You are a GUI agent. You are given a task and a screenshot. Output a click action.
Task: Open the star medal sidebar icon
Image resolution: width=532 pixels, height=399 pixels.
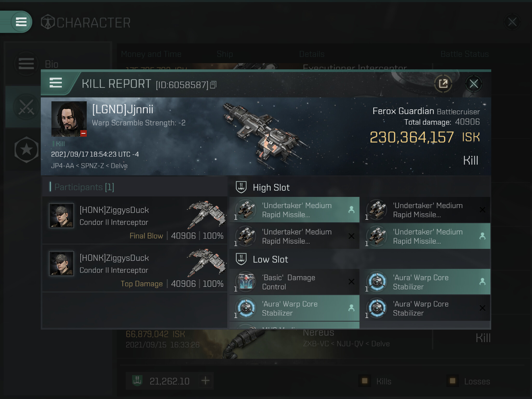click(x=26, y=150)
